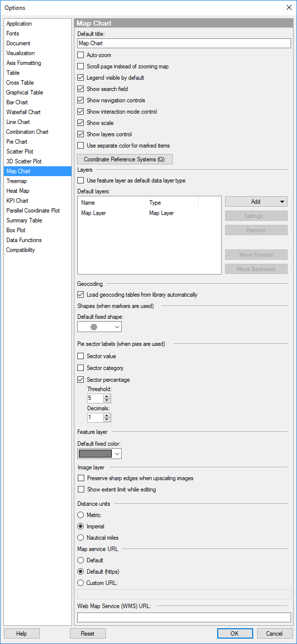Select the Metric distance unit
Viewport: 297px width, 644px height.
tap(81, 515)
